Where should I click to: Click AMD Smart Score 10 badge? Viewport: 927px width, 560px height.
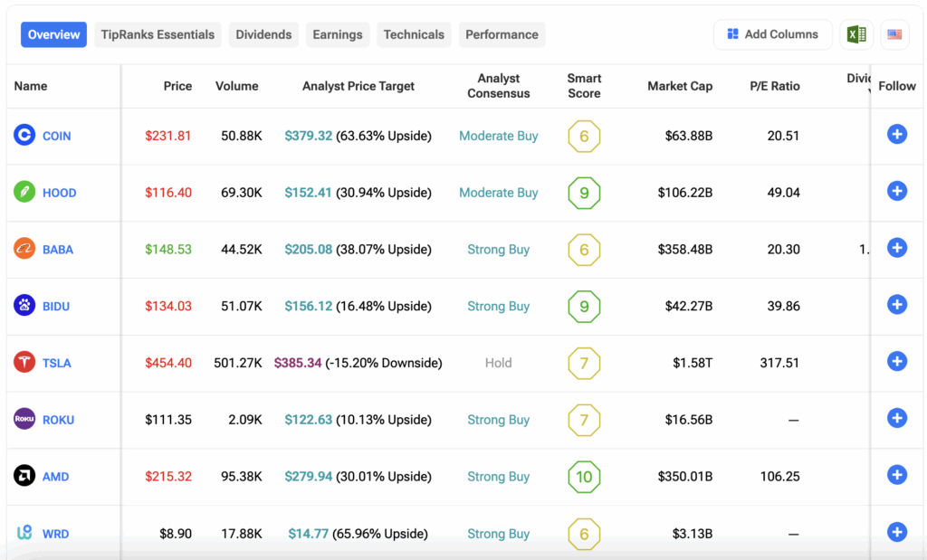click(584, 477)
